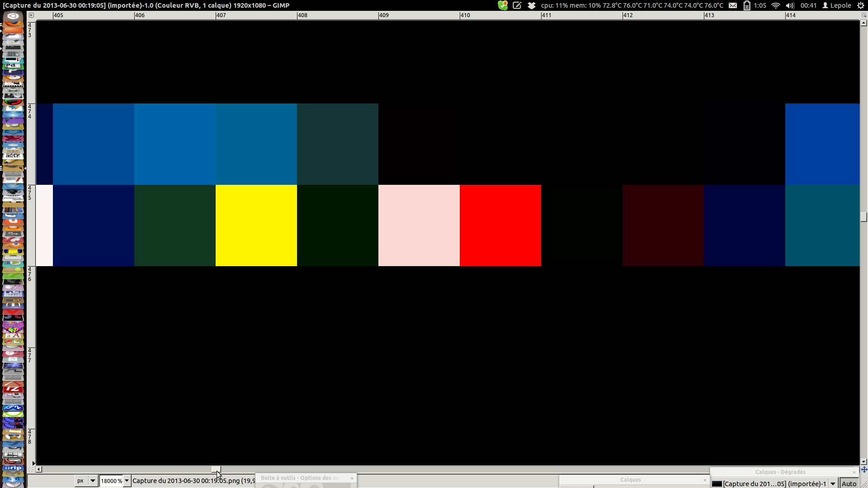This screenshot has width=868, height=488.
Task: Open the image menu triangle at ruler corner
Action: coord(31,15)
